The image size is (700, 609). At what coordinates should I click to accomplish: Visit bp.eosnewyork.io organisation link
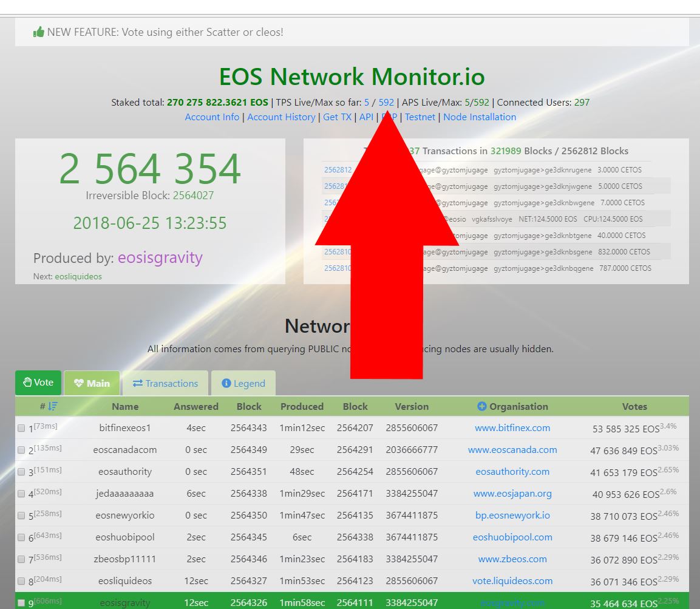click(x=512, y=515)
